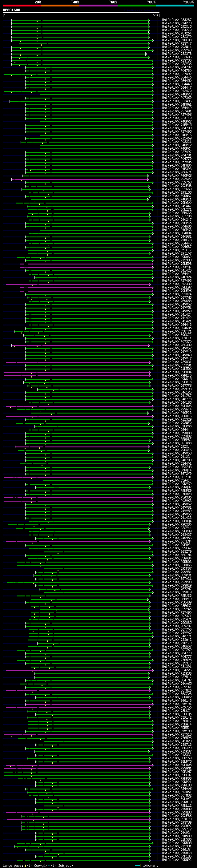Open hit UniRef100_Q8S3U0

point(177,345)
